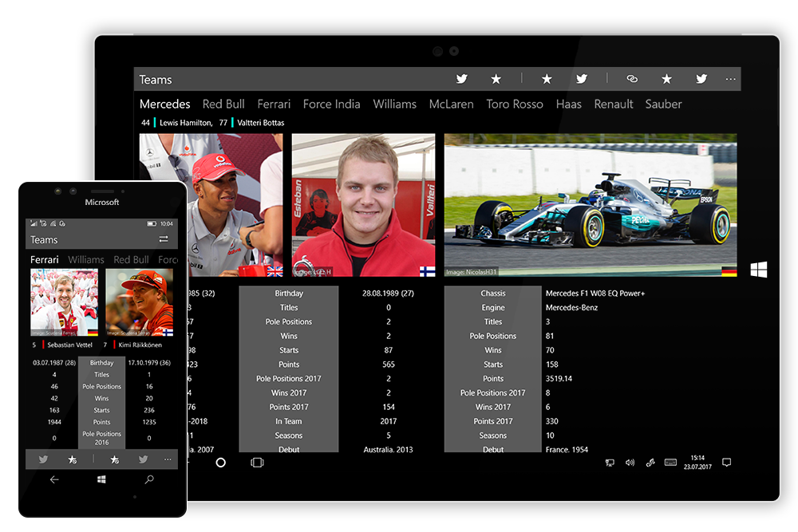The height and width of the screenshot is (532, 798).
Task: Click the Cortana circle on the tablet taskbar
Action: click(x=220, y=463)
